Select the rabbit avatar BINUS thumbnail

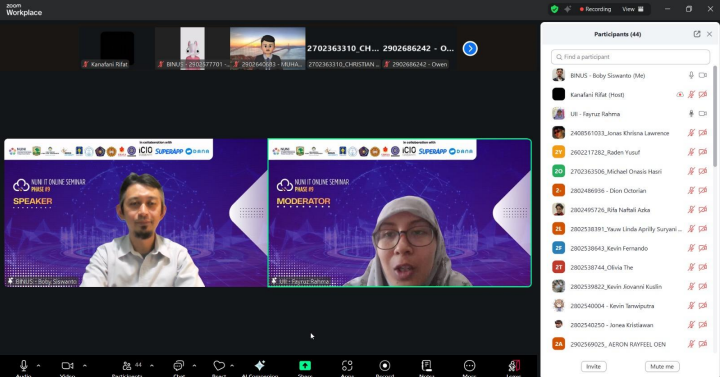point(192,48)
